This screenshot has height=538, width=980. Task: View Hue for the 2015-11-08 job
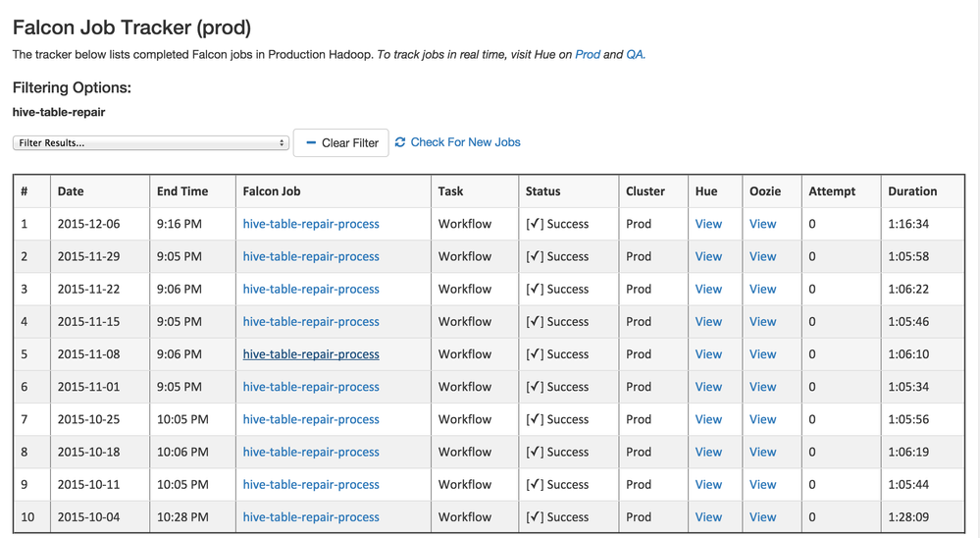tap(708, 354)
